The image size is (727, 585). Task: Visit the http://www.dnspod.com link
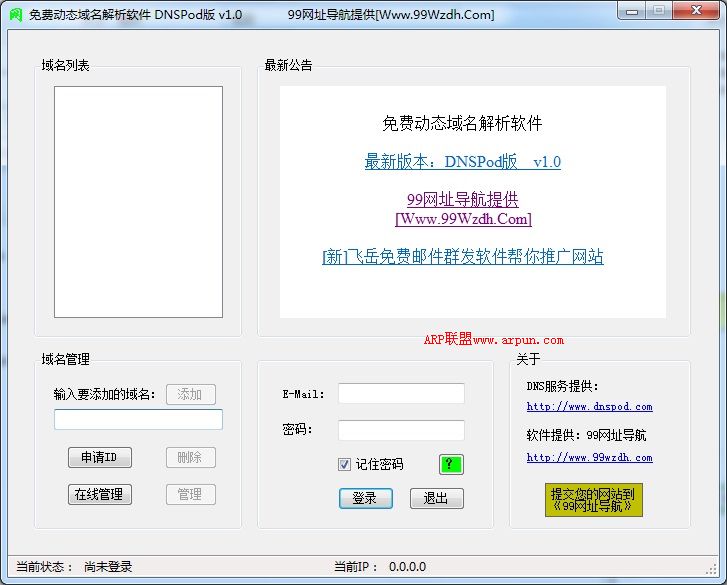(x=589, y=407)
